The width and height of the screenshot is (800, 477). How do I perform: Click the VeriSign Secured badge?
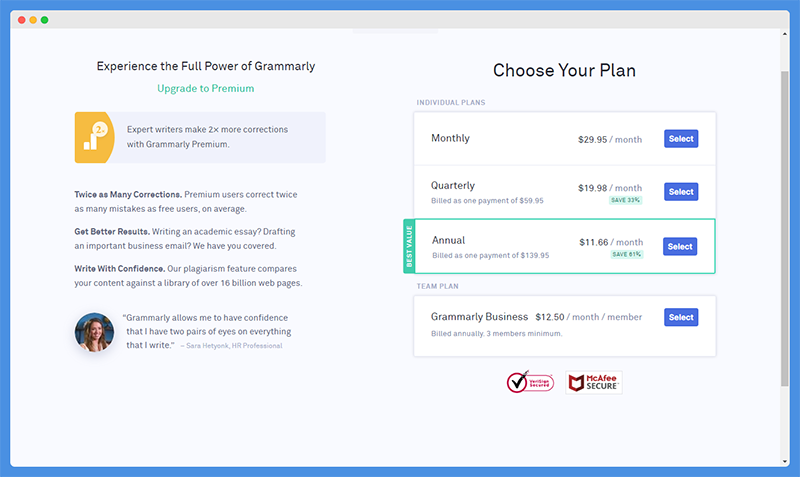coord(530,382)
